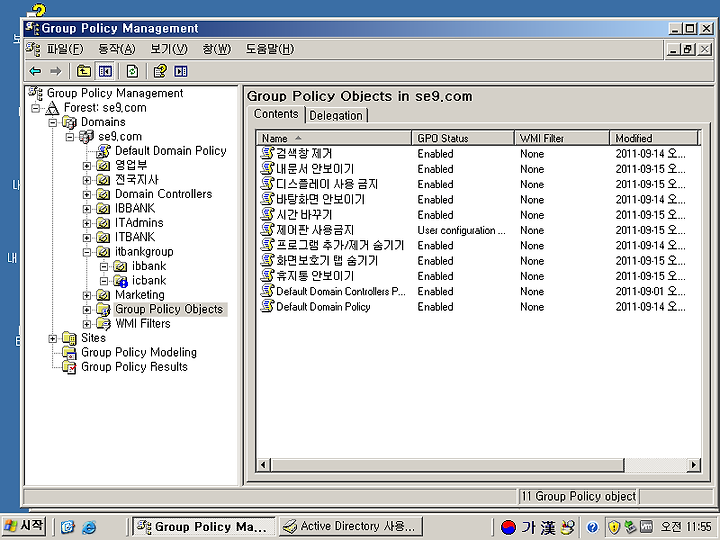Open the Help toolbar icon
The height and width of the screenshot is (540, 720).
click(x=160, y=71)
